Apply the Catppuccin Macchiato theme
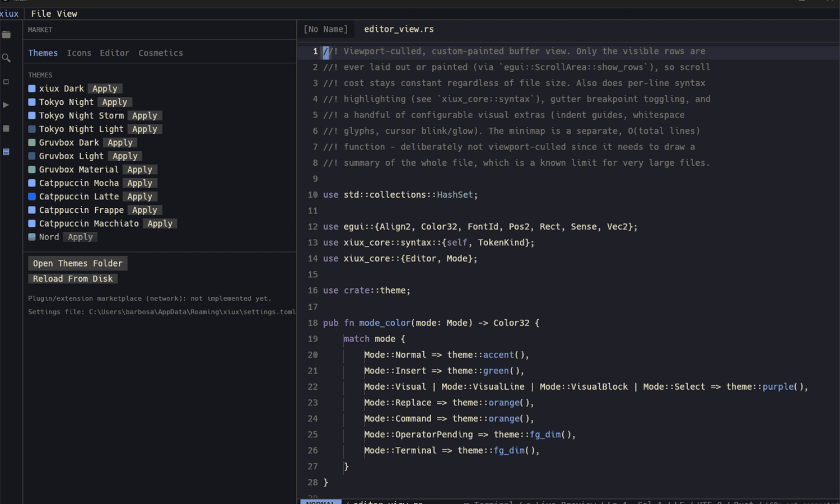The image size is (840, 504). click(160, 223)
